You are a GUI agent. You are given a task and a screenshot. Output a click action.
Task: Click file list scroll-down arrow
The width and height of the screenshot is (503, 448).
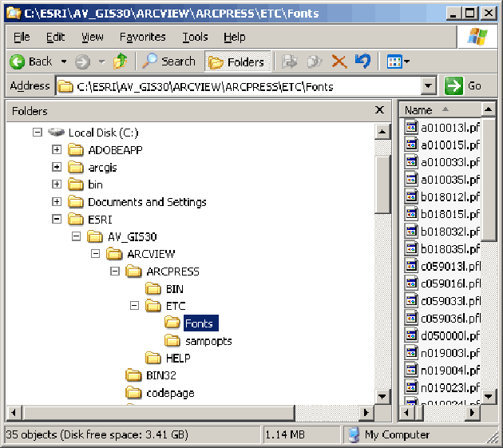[x=489, y=397]
